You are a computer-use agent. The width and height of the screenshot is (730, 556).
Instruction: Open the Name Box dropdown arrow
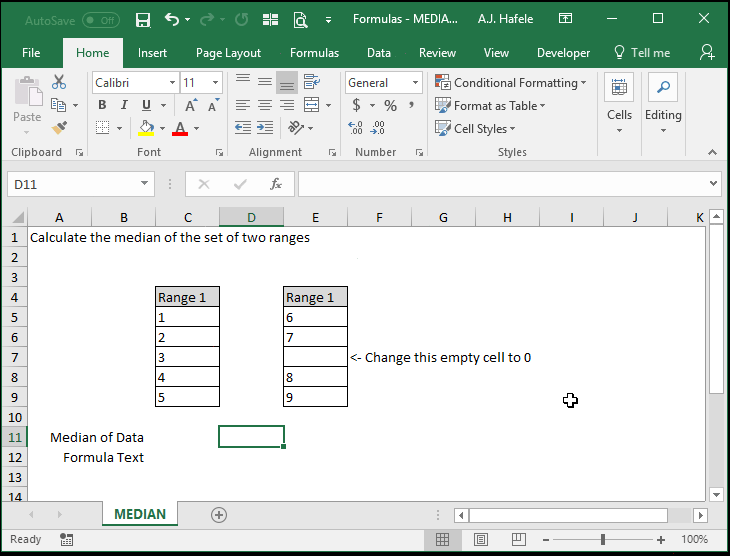click(144, 183)
